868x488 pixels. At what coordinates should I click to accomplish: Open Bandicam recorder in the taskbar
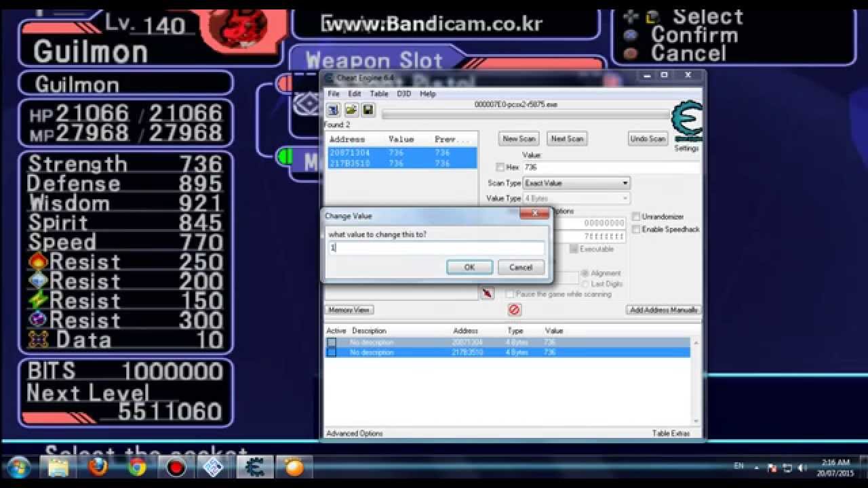176,467
